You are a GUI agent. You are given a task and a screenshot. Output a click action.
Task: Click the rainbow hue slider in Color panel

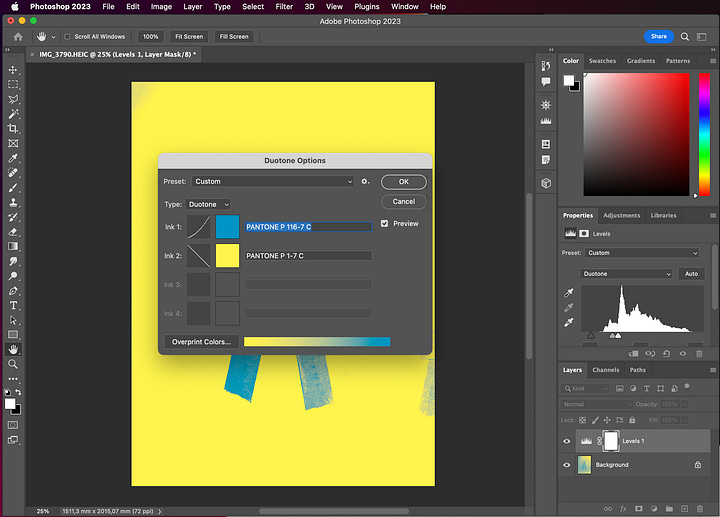pyautogui.click(x=704, y=134)
